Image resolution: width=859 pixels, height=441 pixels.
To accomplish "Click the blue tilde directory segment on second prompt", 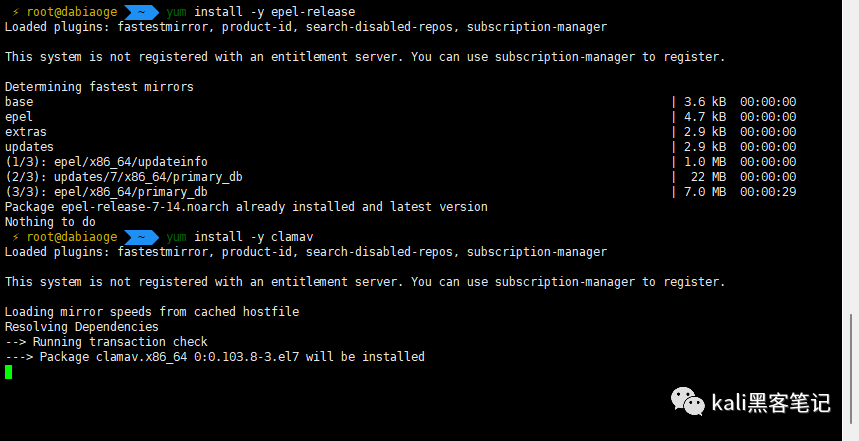I will coord(141,237).
